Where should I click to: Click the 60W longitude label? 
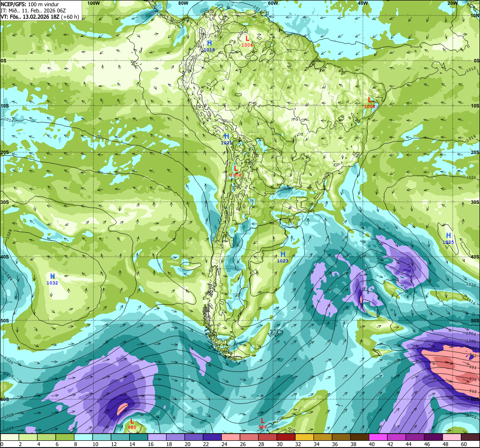tap(273, 3)
